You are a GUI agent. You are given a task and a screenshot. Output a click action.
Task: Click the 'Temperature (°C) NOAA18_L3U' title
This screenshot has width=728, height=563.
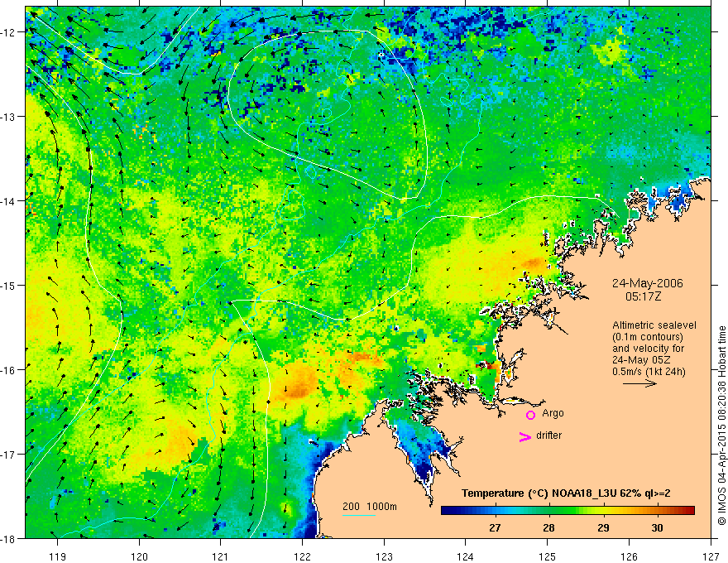pos(539,493)
